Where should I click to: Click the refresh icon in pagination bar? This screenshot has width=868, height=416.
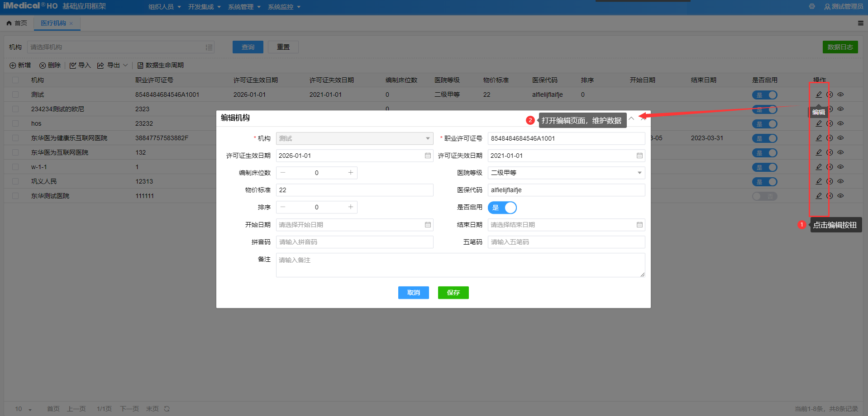point(167,409)
